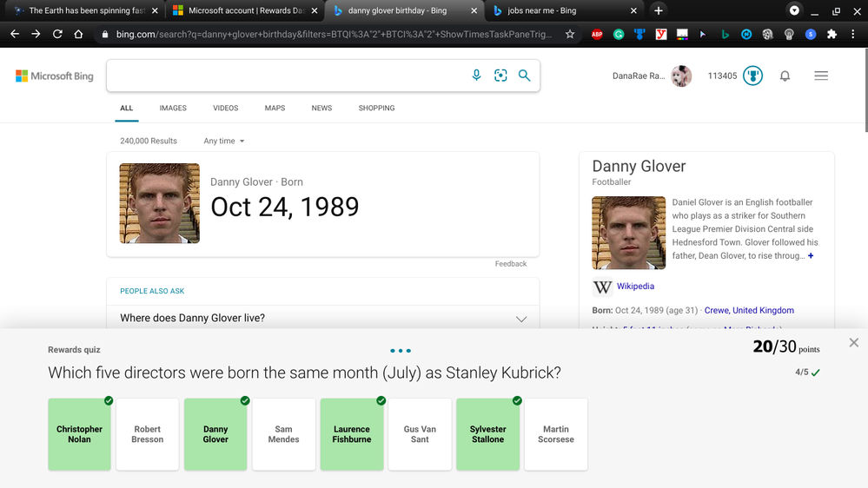The image size is (868, 488).
Task: Select Christopher Nolan quiz answer
Action: 79,434
